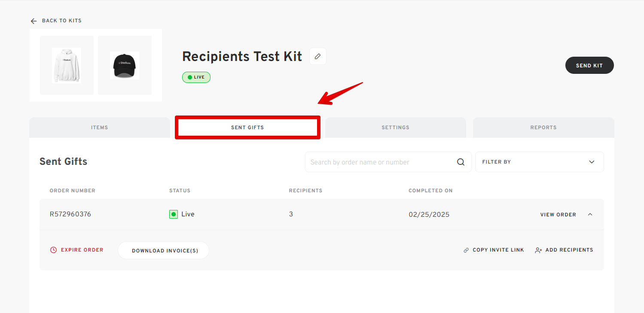Click the add-person icon for recipients
The height and width of the screenshot is (313, 644).
[x=538, y=250]
